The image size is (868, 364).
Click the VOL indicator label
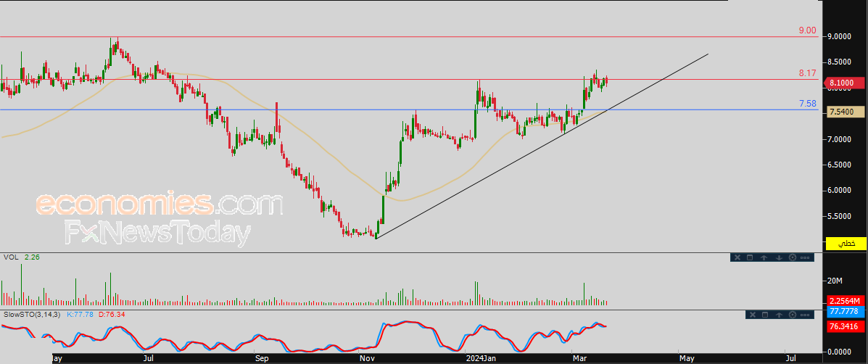click(x=9, y=257)
